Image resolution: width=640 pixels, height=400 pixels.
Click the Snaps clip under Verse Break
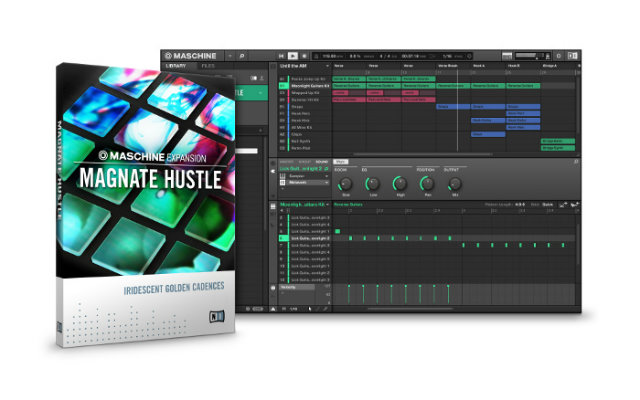453,107
